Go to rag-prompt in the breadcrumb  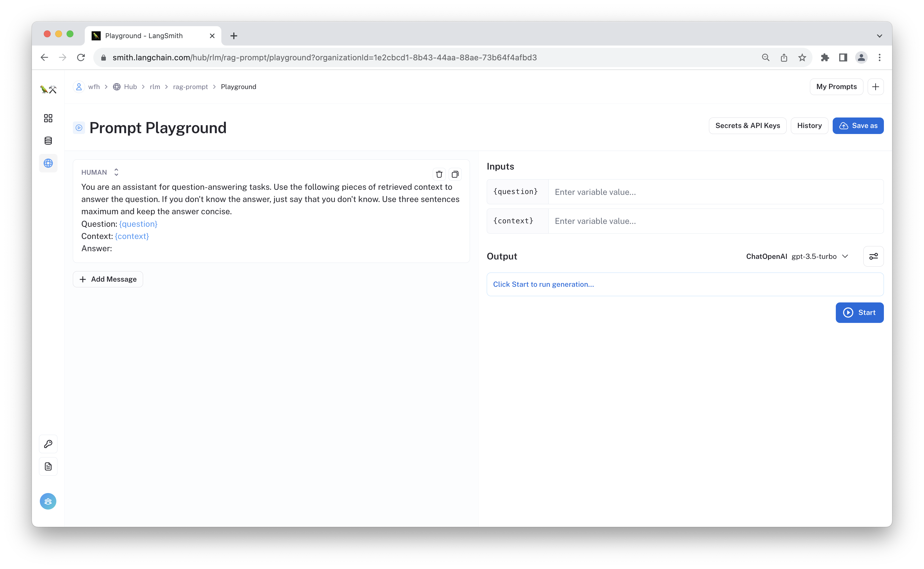tap(190, 86)
